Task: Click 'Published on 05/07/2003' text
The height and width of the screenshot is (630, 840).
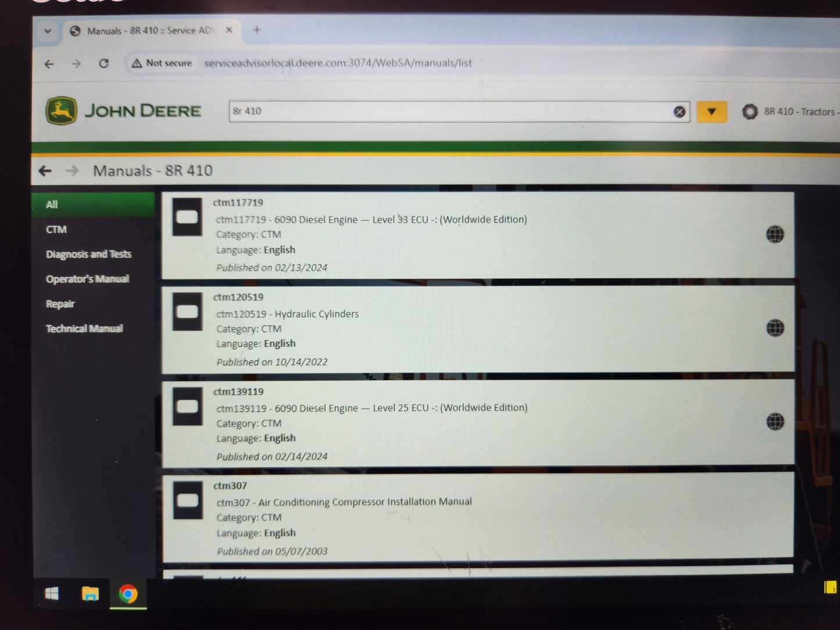Action: click(x=273, y=552)
